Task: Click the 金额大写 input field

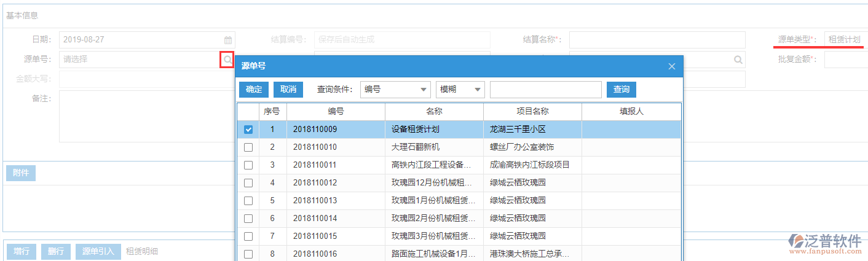Action: coord(147,79)
